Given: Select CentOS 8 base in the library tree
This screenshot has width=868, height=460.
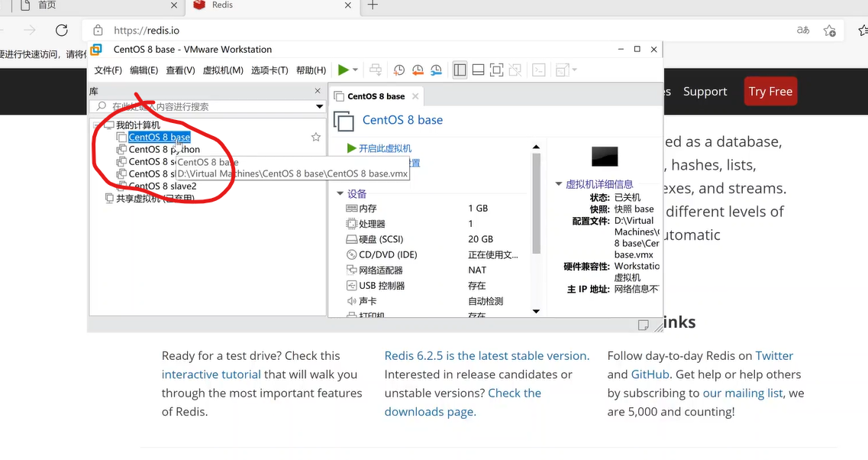Looking at the screenshot, I should click(x=160, y=137).
